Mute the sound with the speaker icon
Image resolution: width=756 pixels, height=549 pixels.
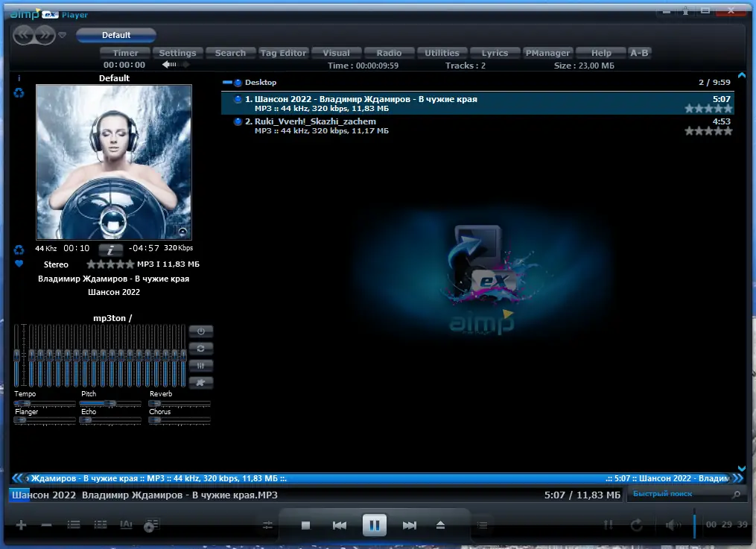pyautogui.click(x=673, y=525)
